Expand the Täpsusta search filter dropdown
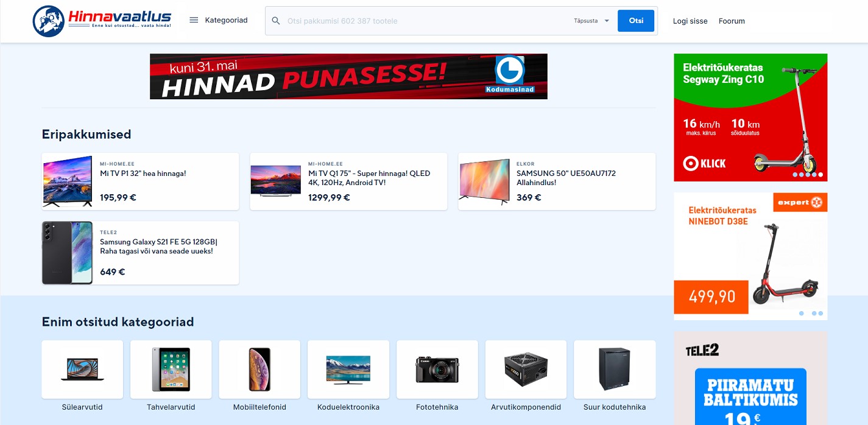Image resolution: width=868 pixels, height=425 pixels. [591, 21]
